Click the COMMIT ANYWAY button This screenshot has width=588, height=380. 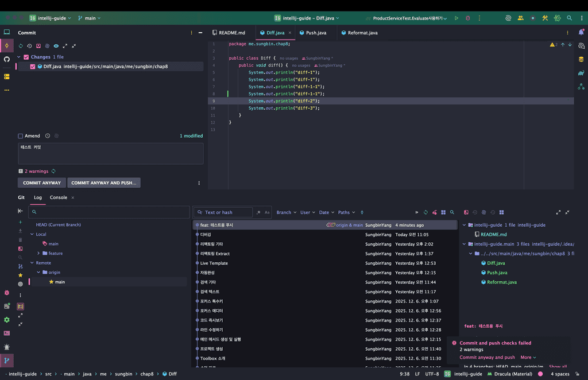coord(42,183)
